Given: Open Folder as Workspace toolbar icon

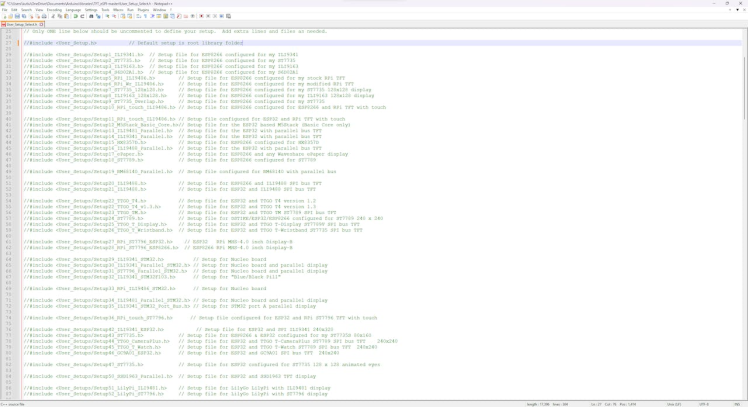Looking at the screenshot, I should [186, 16].
